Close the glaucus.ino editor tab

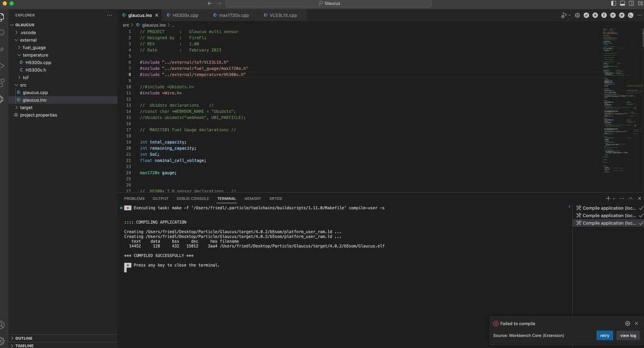(157, 15)
